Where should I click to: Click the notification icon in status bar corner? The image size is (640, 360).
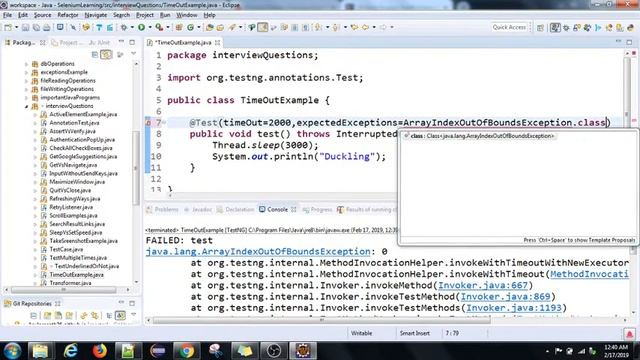[x=629, y=334]
